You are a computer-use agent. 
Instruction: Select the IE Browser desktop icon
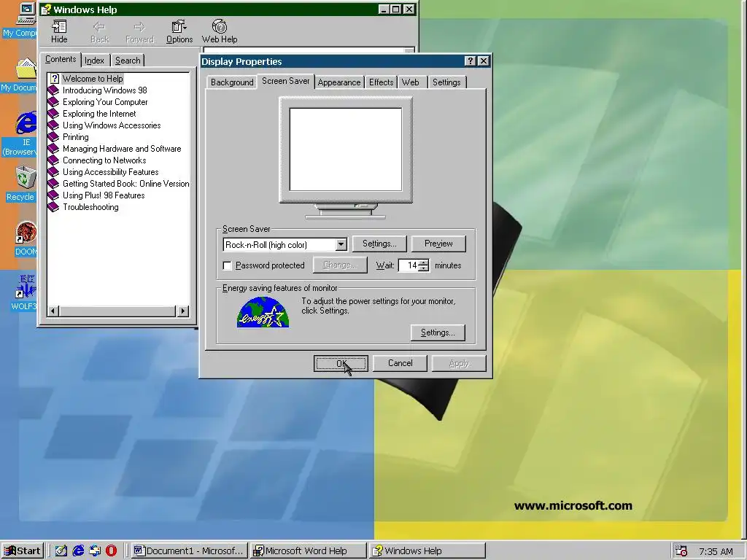[26, 122]
